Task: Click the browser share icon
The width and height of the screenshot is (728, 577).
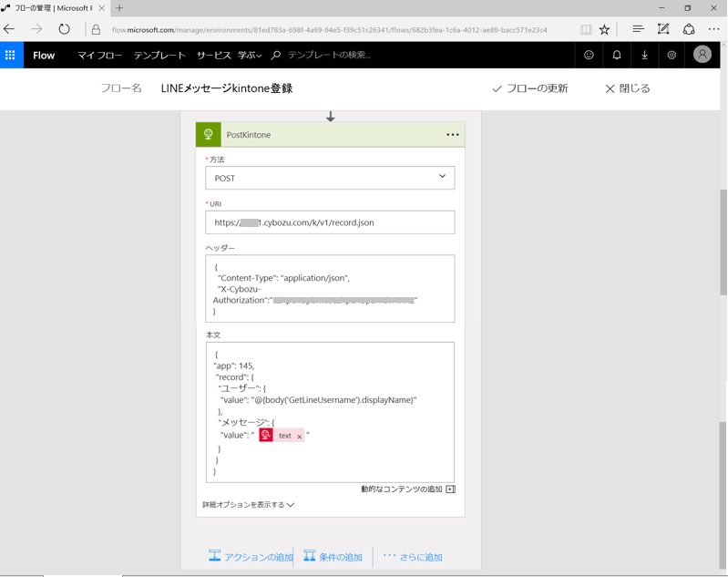Action: point(689,29)
